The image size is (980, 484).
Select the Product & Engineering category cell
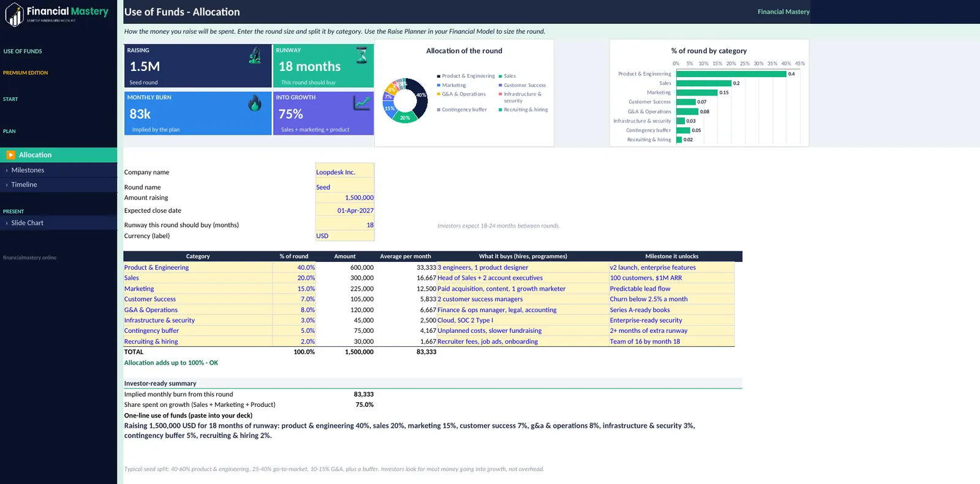[x=198, y=267]
